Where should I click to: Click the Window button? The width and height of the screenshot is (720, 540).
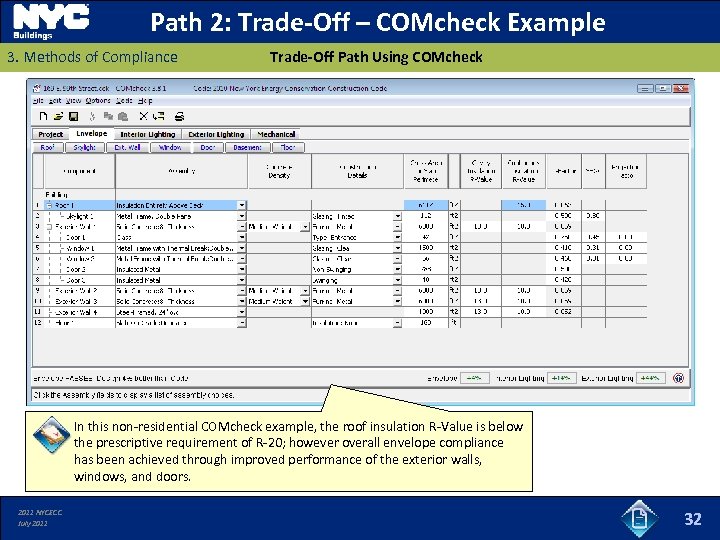click(170, 147)
